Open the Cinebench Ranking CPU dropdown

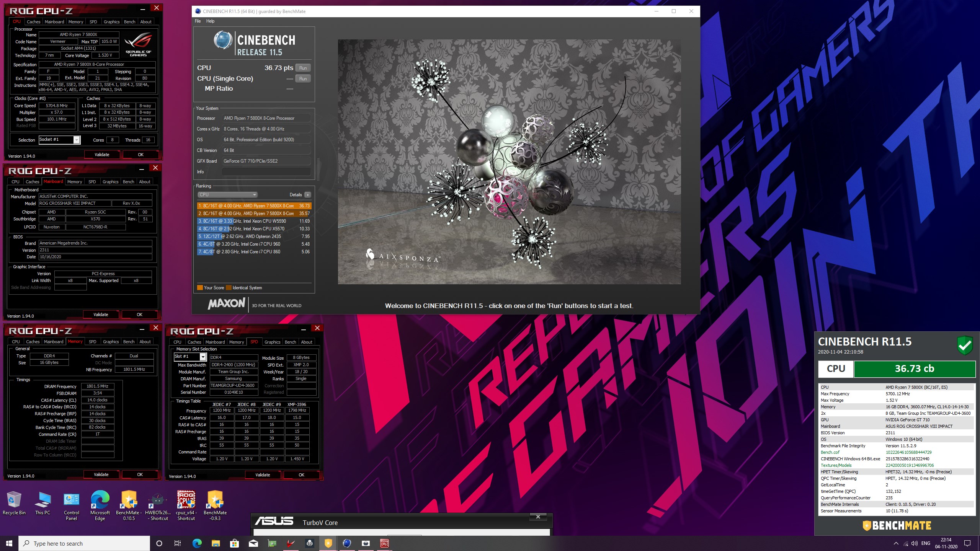pos(227,195)
